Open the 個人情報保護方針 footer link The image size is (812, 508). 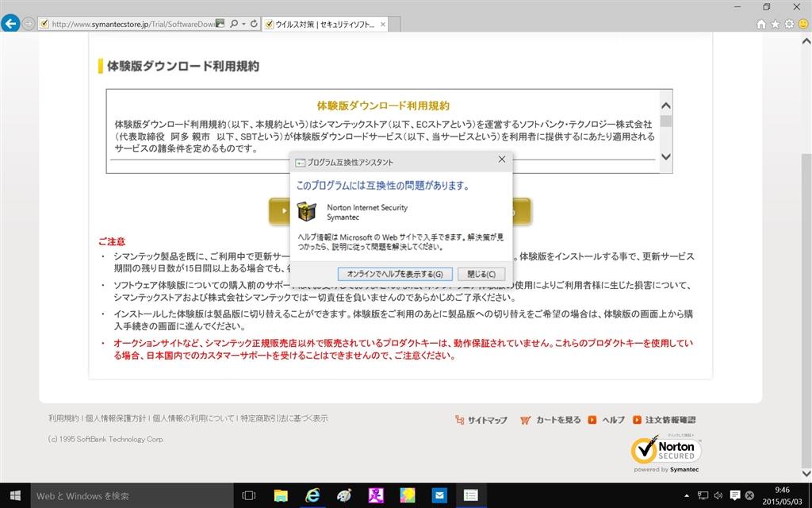coord(116,418)
